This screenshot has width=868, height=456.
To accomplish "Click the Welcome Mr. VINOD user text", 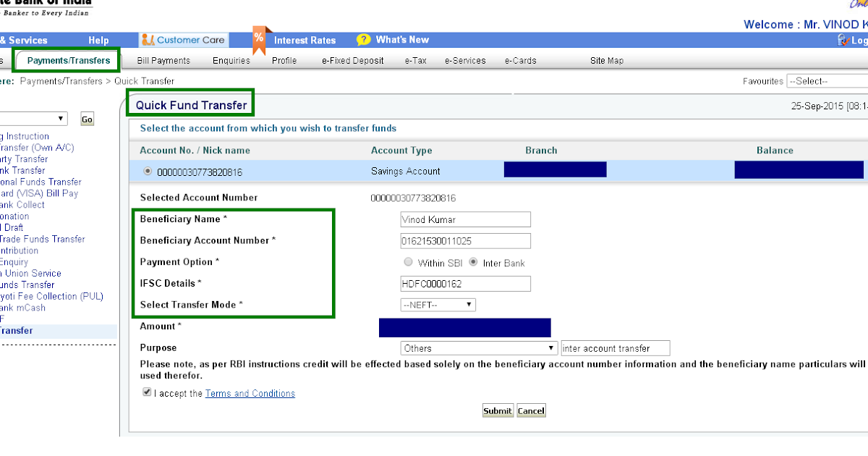I will 806,25.
